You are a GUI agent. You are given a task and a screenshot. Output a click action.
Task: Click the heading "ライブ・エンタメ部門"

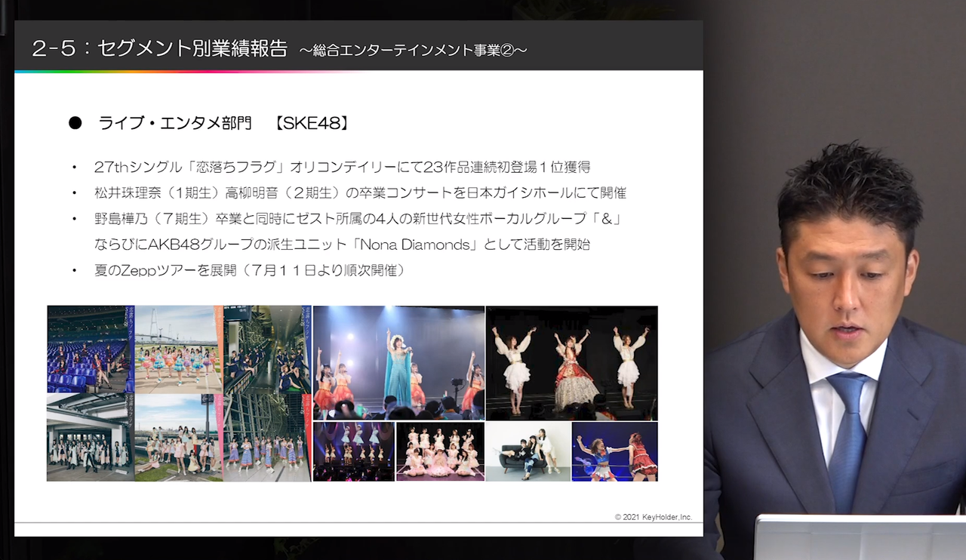point(175,123)
